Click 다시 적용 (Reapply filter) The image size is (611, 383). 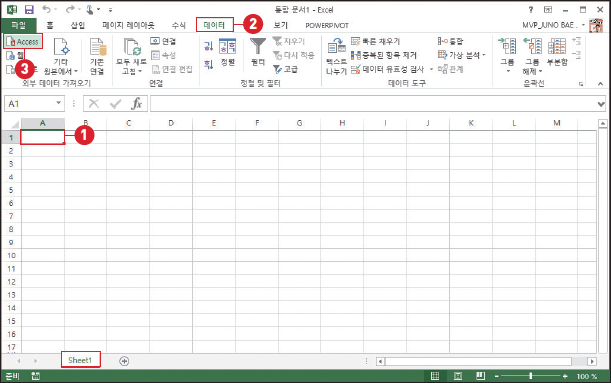[x=293, y=55]
